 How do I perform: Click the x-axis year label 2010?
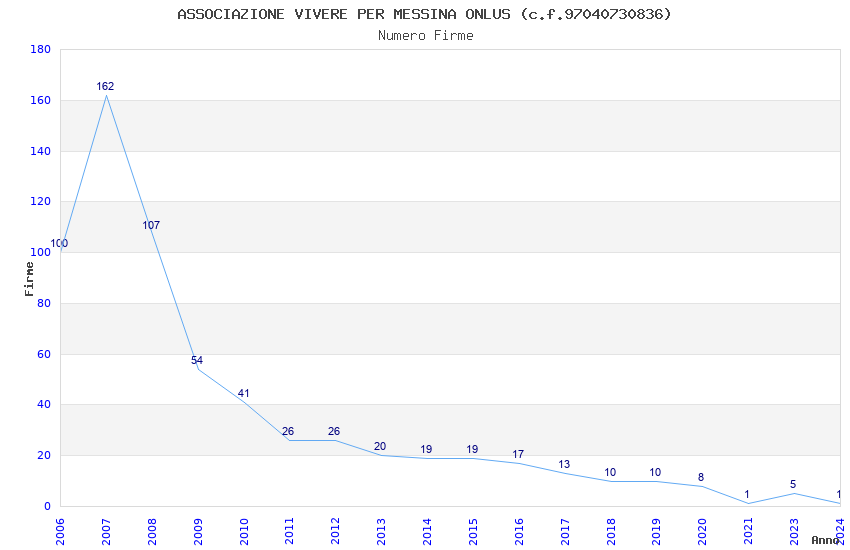pos(243,532)
